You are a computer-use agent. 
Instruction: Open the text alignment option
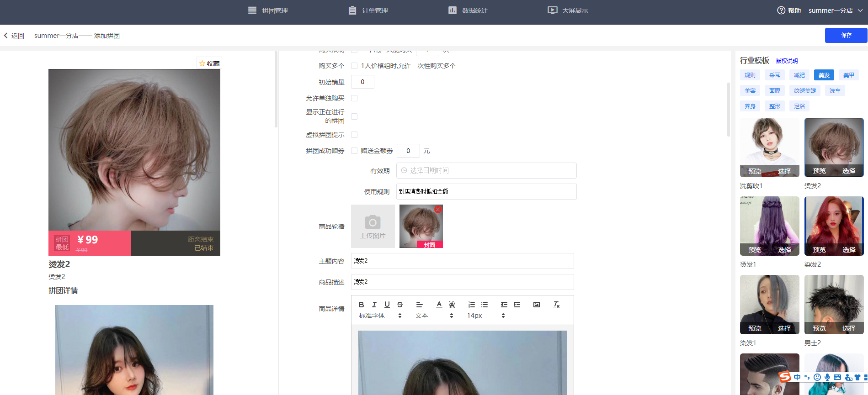point(419,305)
